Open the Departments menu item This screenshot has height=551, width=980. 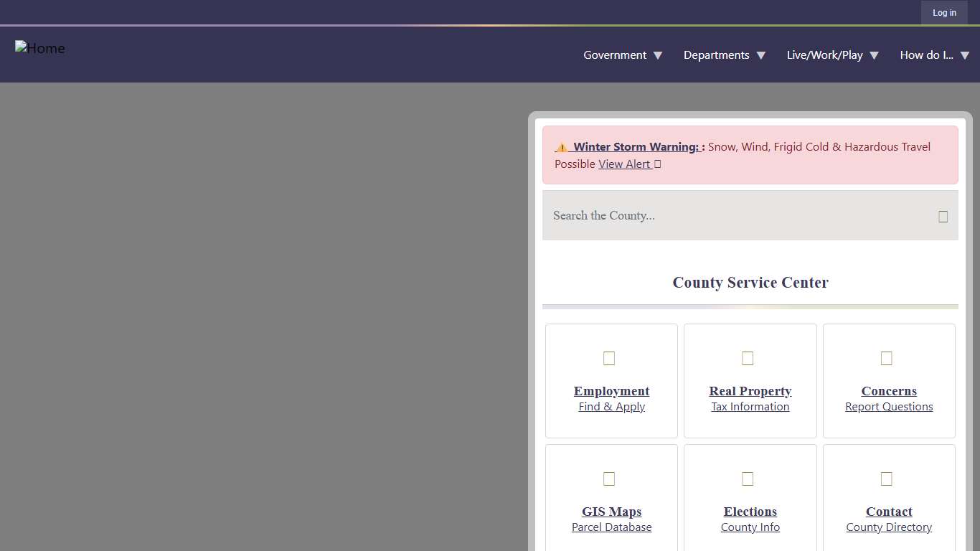point(716,55)
